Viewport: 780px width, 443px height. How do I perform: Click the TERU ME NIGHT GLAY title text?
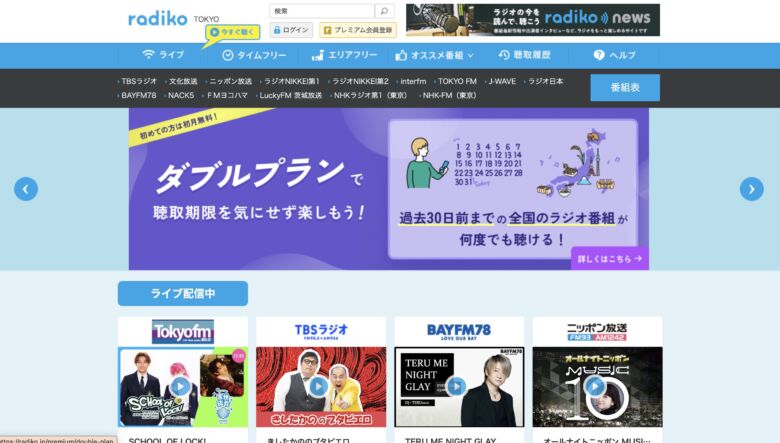click(x=450, y=440)
